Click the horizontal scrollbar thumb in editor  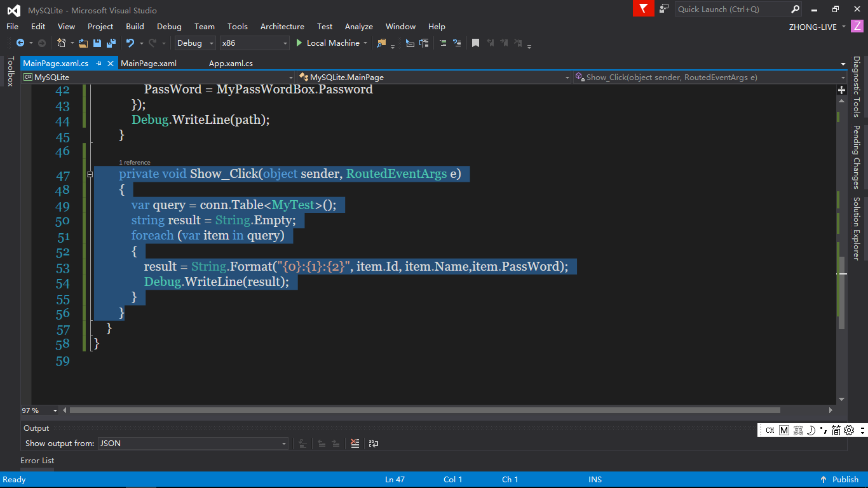point(424,410)
